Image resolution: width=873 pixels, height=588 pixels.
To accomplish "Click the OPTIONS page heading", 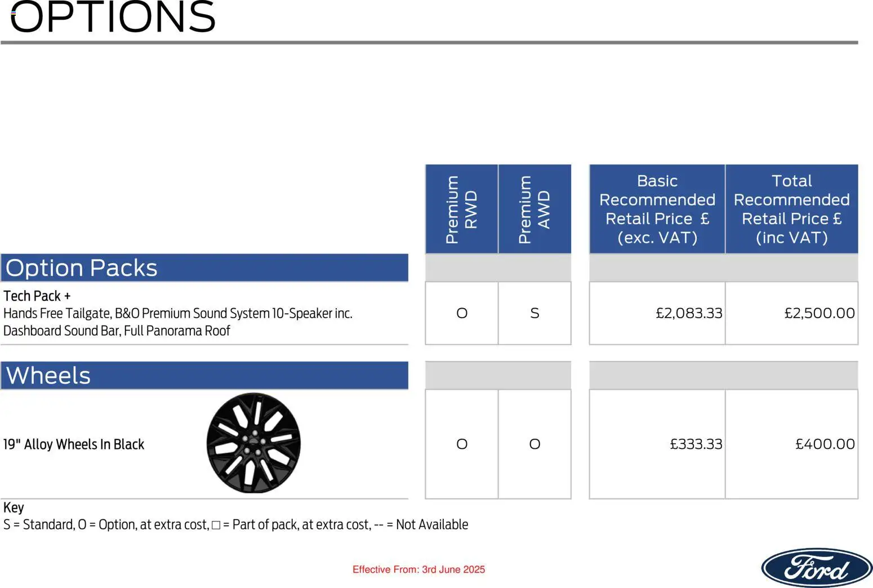I will (x=113, y=17).
